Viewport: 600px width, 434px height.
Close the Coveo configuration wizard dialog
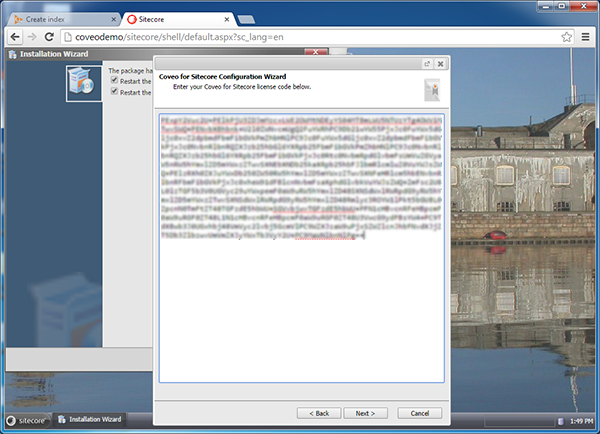click(x=440, y=64)
